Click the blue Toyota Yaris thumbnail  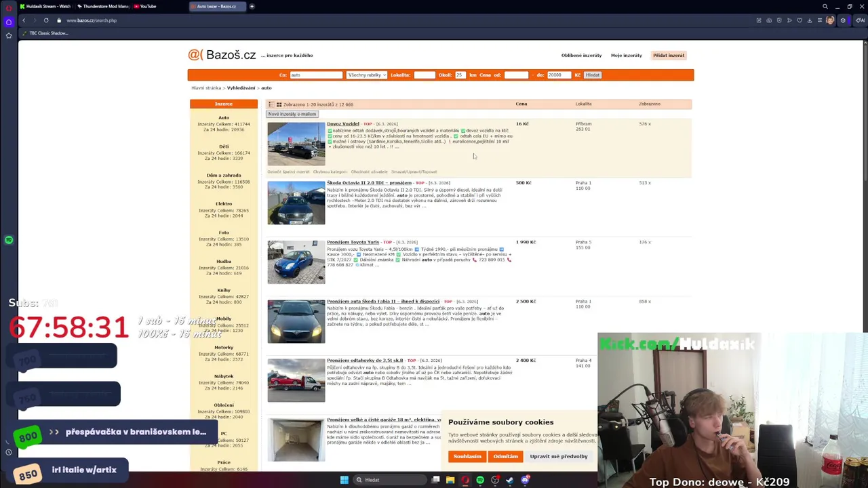[x=296, y=262]
